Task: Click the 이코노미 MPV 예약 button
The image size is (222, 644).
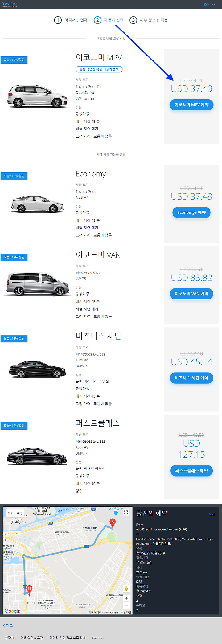Action: pos(191,105)
